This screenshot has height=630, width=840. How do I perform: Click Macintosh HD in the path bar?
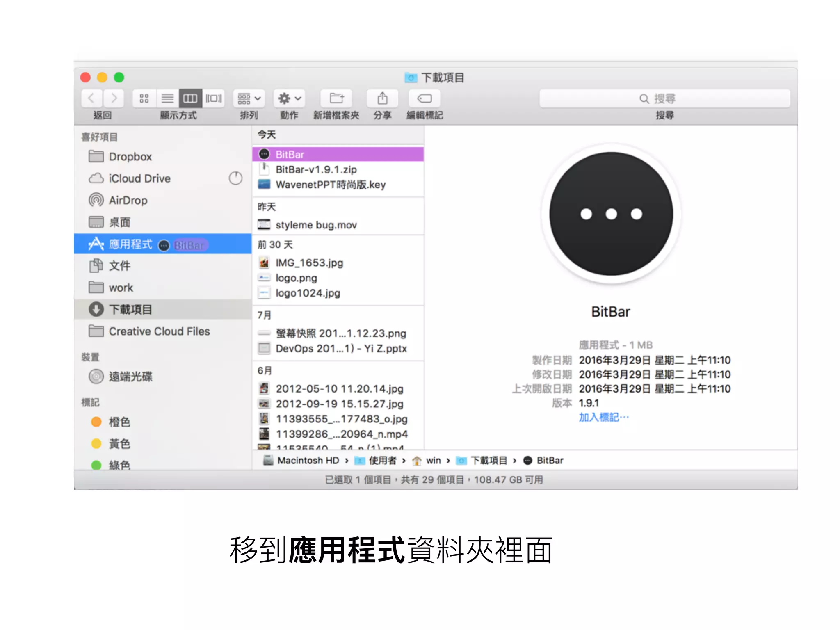tap(308, 461)
